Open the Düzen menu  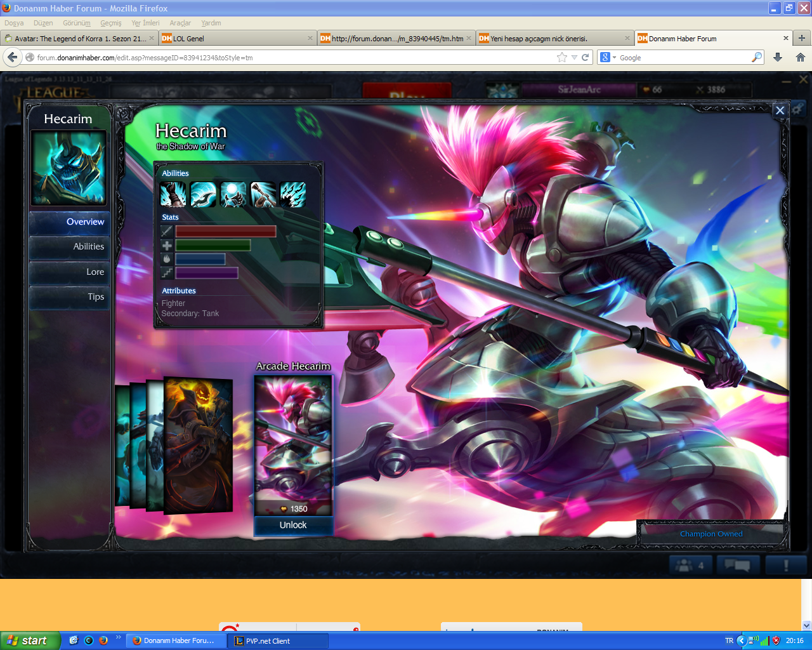(43, 23)
